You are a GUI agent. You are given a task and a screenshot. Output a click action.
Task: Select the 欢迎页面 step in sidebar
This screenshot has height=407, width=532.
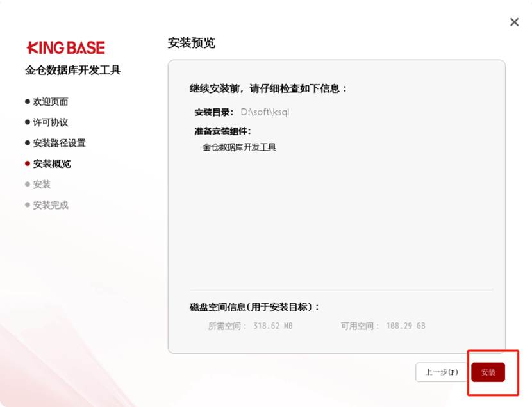click(x=50, y=102)
